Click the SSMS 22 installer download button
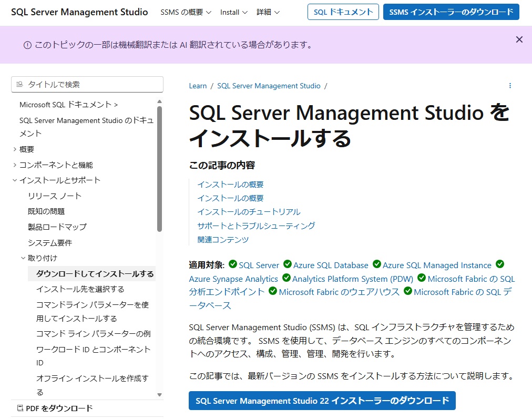This screenshot has height=419, width=532. click(x=322, y=401)
